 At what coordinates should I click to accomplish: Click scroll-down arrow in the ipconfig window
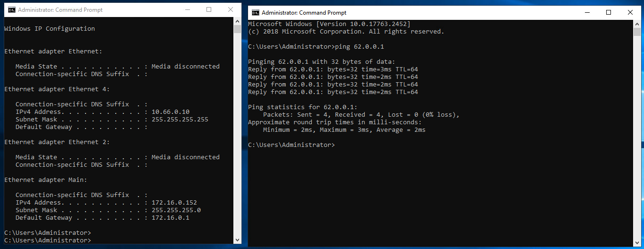(x=238, y=240)
